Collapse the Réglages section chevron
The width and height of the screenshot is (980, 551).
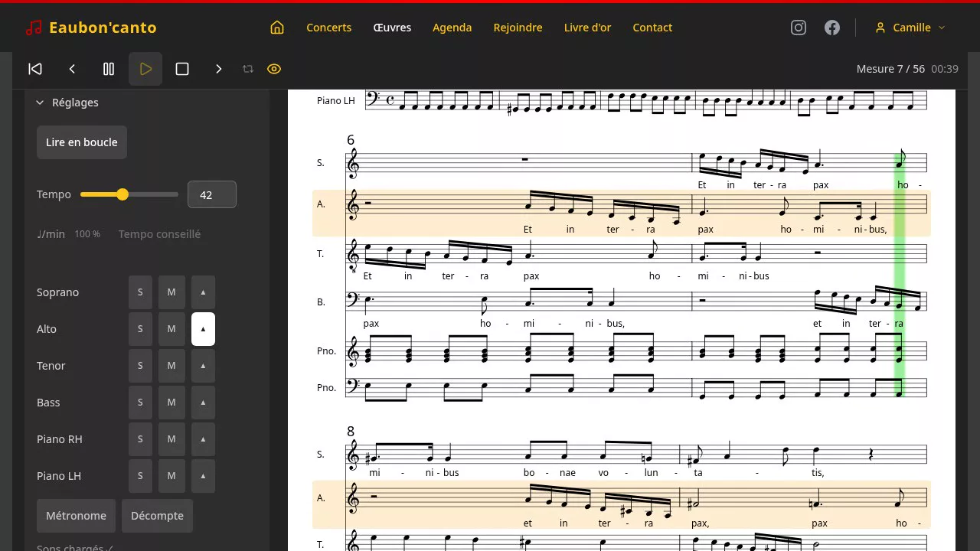click(x=40, y=103)
